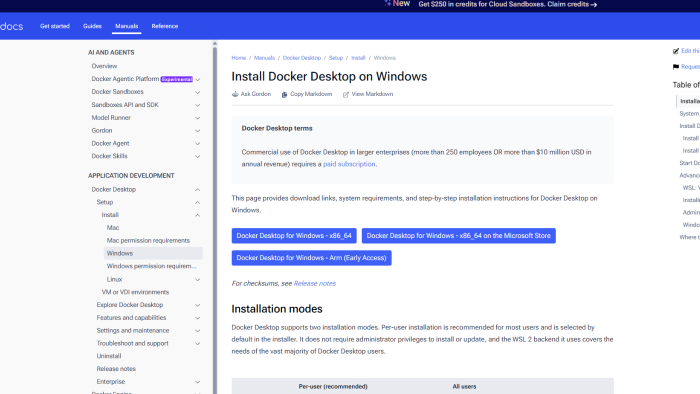Screen dimensions: 700x394
Task: Collapse the Docker Desktop sidebar section
Action: click(197, 190)
